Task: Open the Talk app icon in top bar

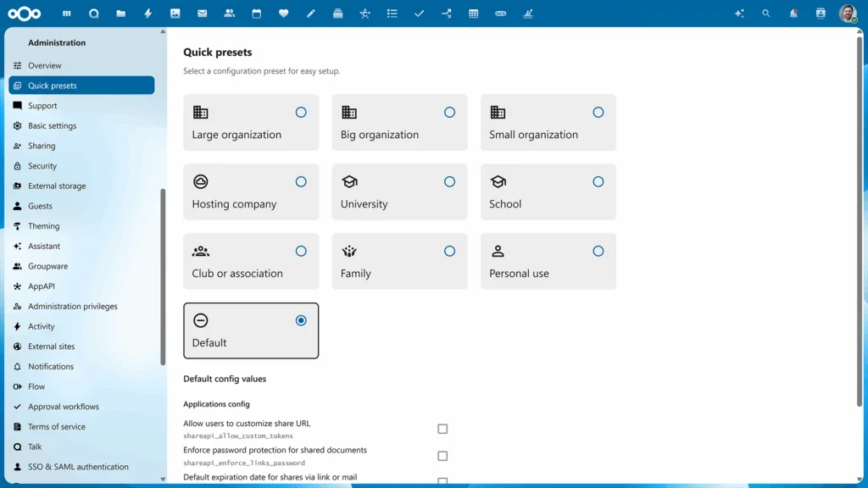Action: click(x=94, y=14)
